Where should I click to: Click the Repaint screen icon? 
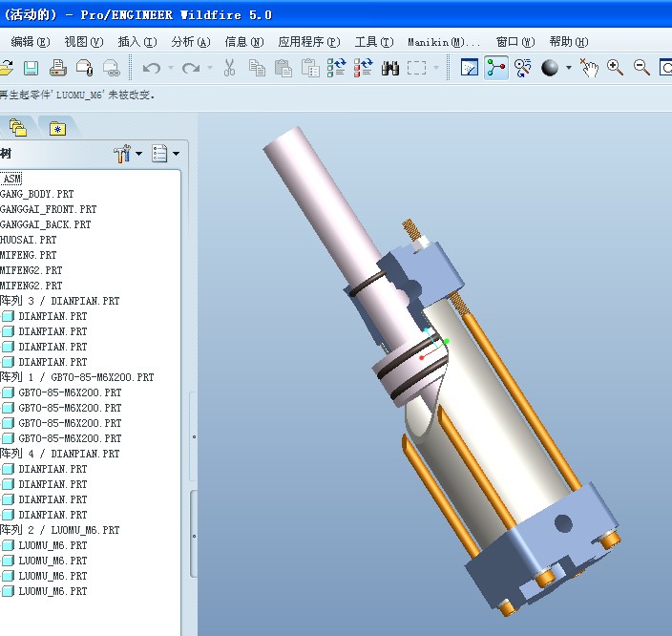click(470, 68)
